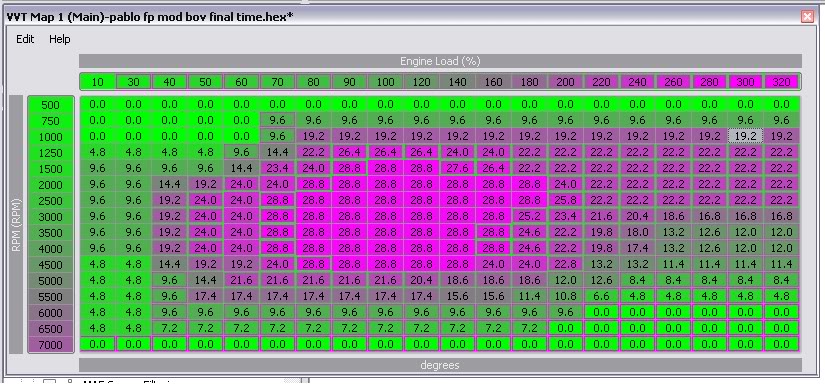This screenshot has height=384, width=825.
Task: Select the cell with value 6.6
Action: point(601,297)
